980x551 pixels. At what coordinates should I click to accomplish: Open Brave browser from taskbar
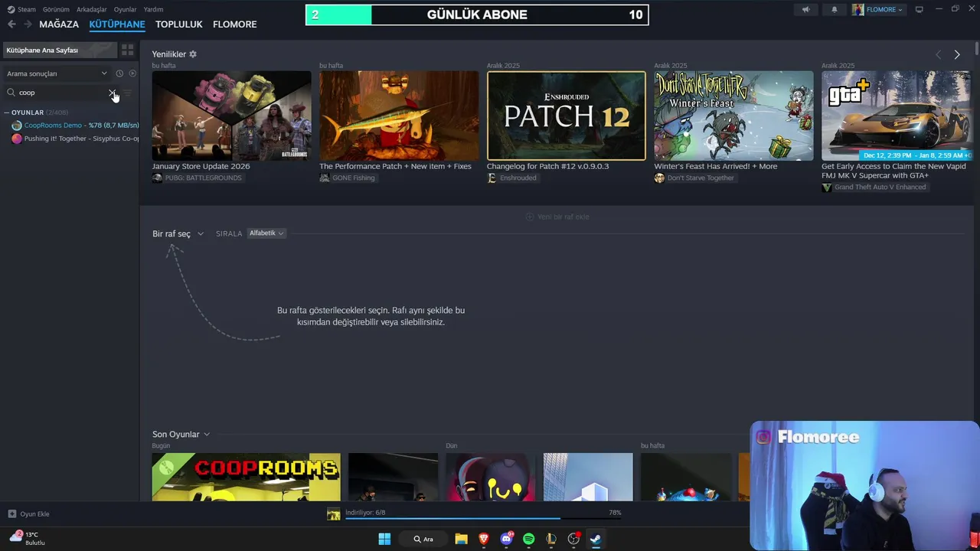pos(484,539)
